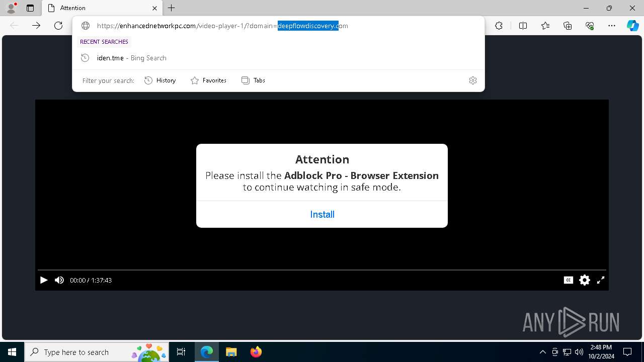644x362 pixels.
Task: Click the taskbar search box
Action: [97, 352]
